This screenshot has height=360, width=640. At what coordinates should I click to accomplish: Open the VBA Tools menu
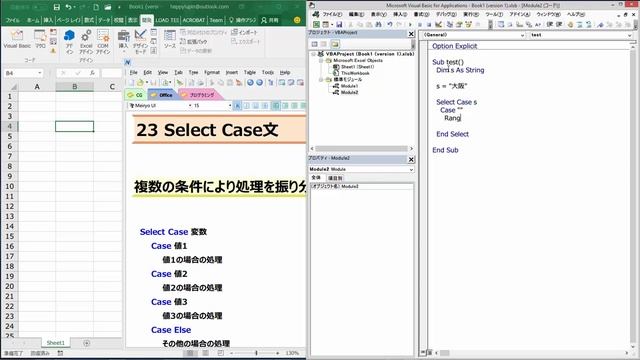493,14
